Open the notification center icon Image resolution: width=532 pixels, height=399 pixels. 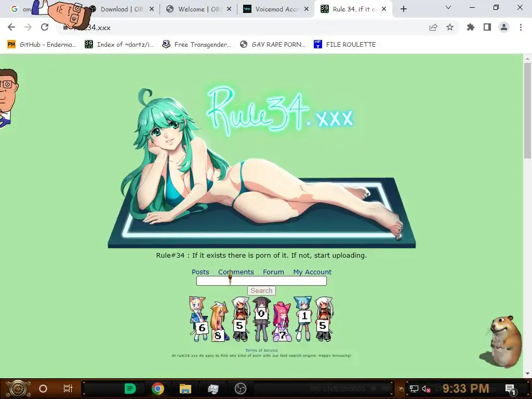click(x=510, y=389)
